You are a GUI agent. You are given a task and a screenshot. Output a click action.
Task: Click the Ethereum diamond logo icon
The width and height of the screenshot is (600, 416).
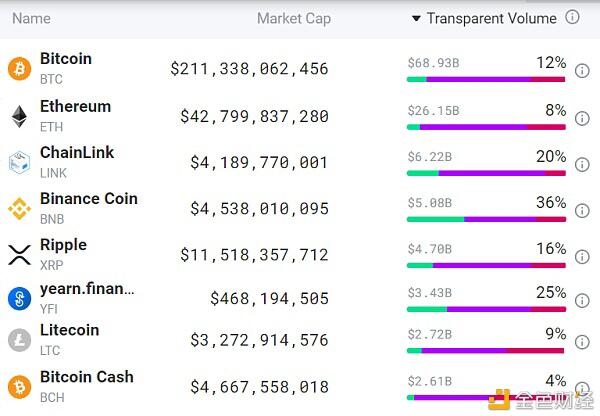tap(19, 116)
